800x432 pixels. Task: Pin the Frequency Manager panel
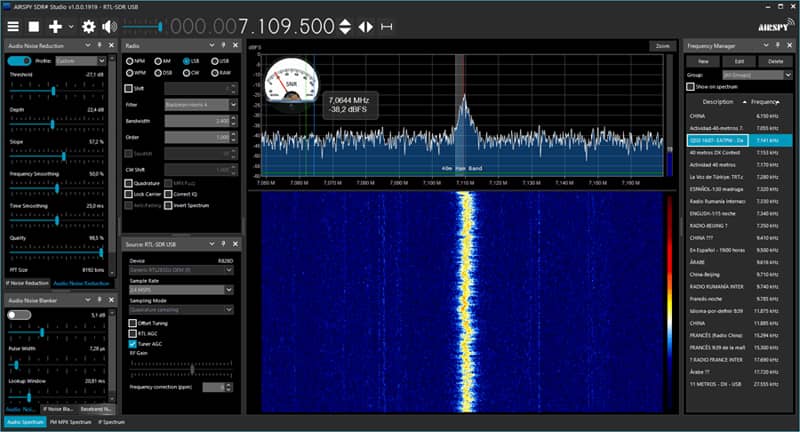(x=778, y=45)
